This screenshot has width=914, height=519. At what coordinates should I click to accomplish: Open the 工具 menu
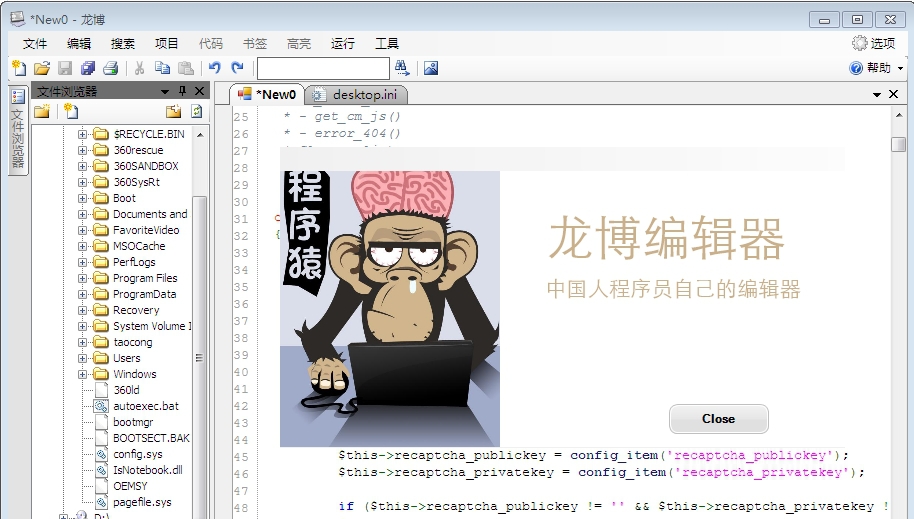pos(386,44)
